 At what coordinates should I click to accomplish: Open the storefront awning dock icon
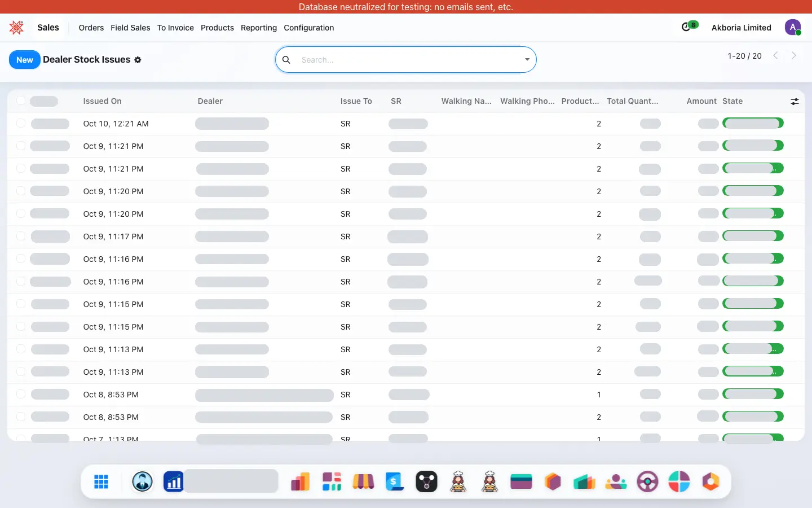(363, 481)
